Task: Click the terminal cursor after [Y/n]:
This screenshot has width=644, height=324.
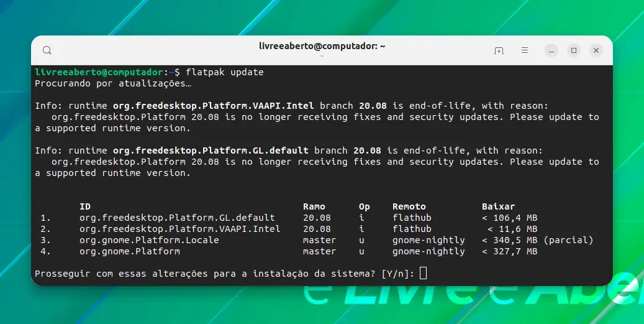Action: 424,273
